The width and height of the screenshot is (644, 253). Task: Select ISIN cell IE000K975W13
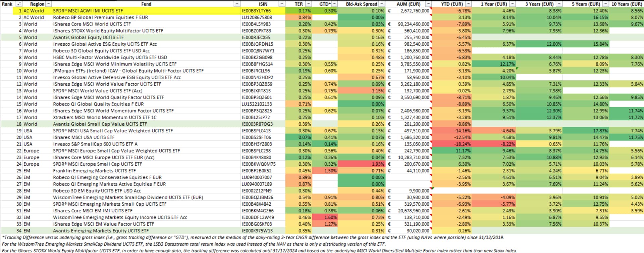(263, 231)
